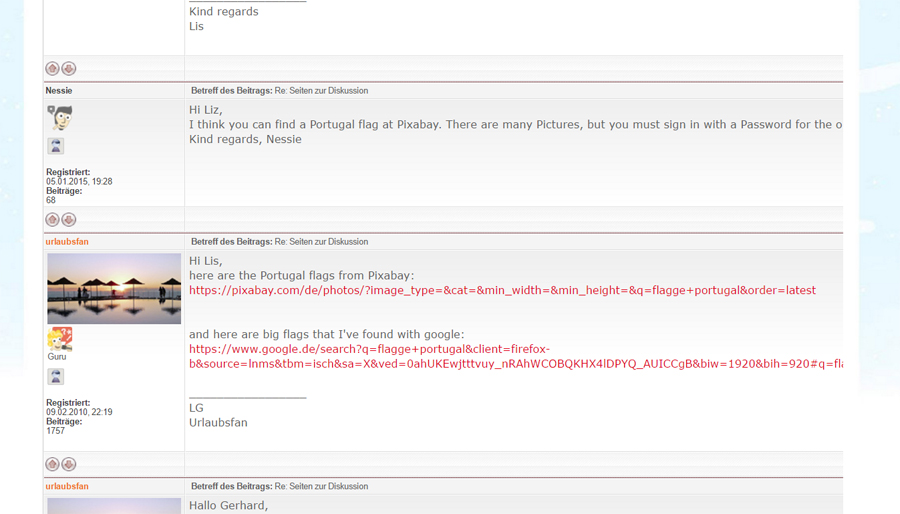
Task: Click the up arrow icon below urlaubsfan's flag post
Action: [52, 464]
